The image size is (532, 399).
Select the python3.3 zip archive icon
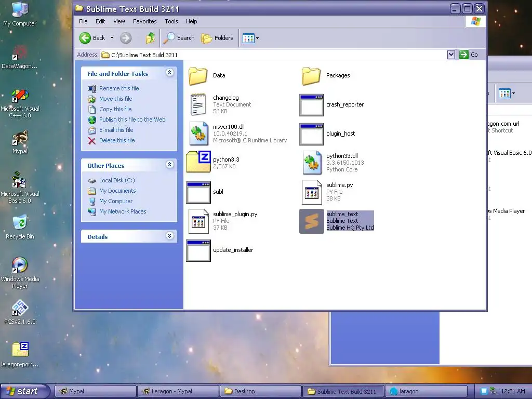click(198, 162)
